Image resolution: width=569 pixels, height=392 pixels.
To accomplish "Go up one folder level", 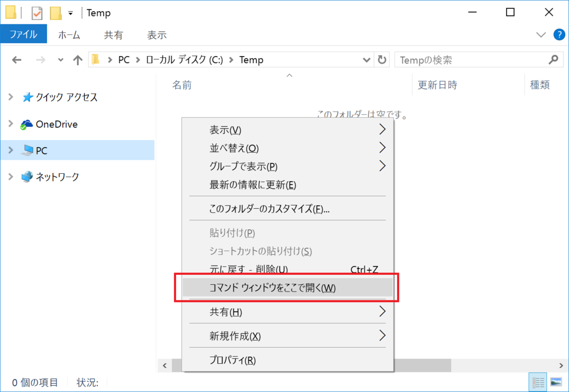I will (x=77, y=60).
